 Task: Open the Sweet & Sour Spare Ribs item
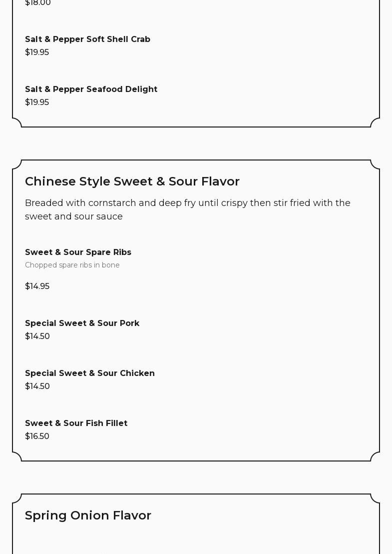[78, 252]
